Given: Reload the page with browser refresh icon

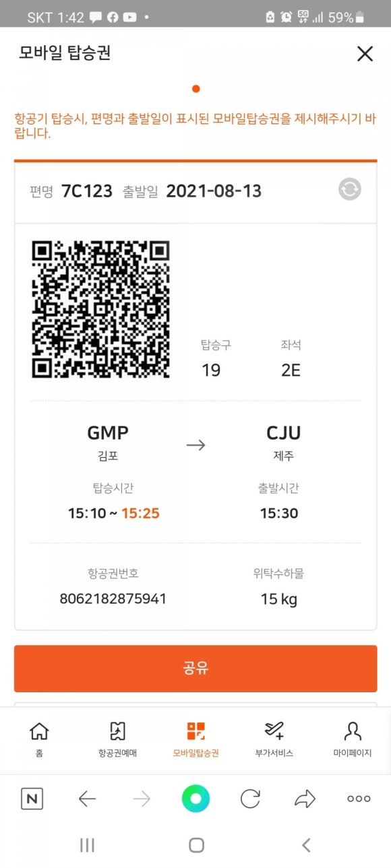Looking at the screenshot, I should [250, 799].
